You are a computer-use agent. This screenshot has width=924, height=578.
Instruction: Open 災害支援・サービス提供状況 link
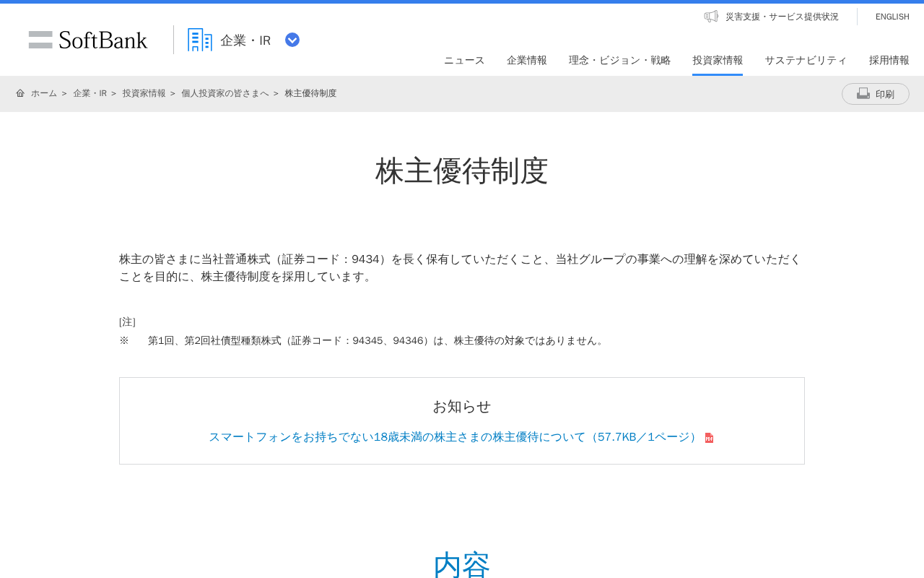(782, 17)
